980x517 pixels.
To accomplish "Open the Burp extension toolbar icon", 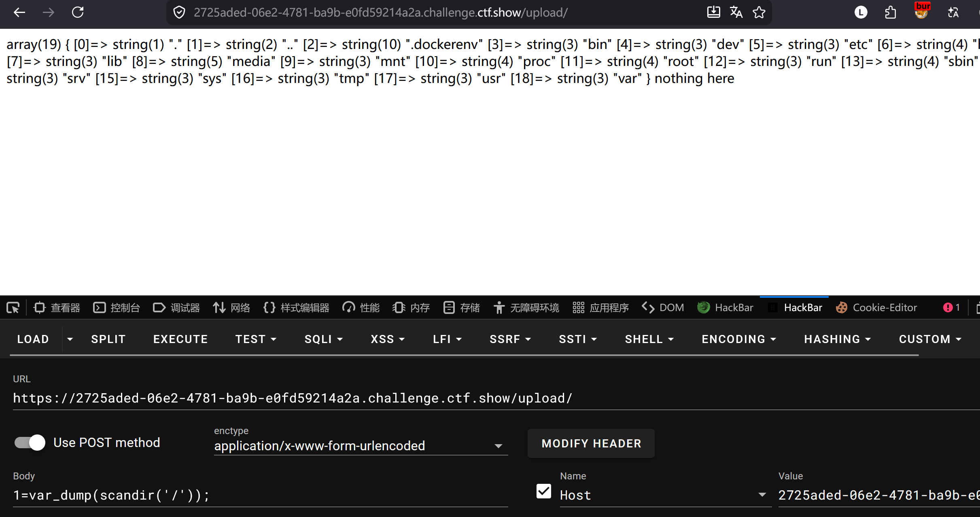I will tap(922, 11).
